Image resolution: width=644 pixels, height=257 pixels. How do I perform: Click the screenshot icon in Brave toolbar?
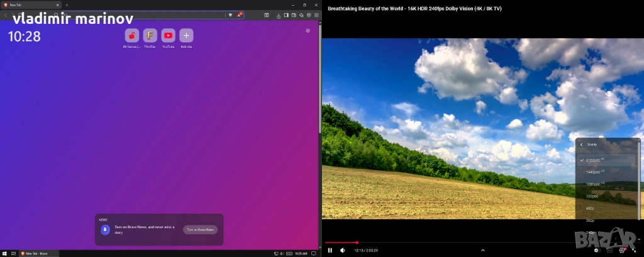pos(267,15)
